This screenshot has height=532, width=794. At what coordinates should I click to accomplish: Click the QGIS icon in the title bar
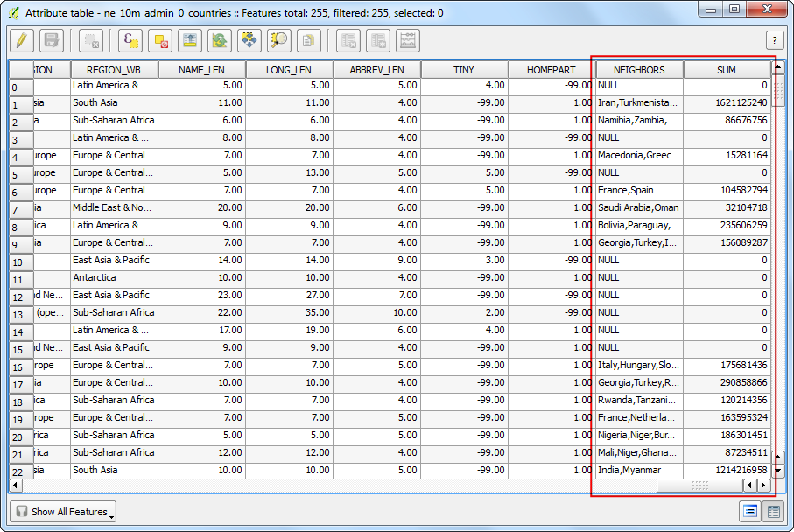click(14, 12)
